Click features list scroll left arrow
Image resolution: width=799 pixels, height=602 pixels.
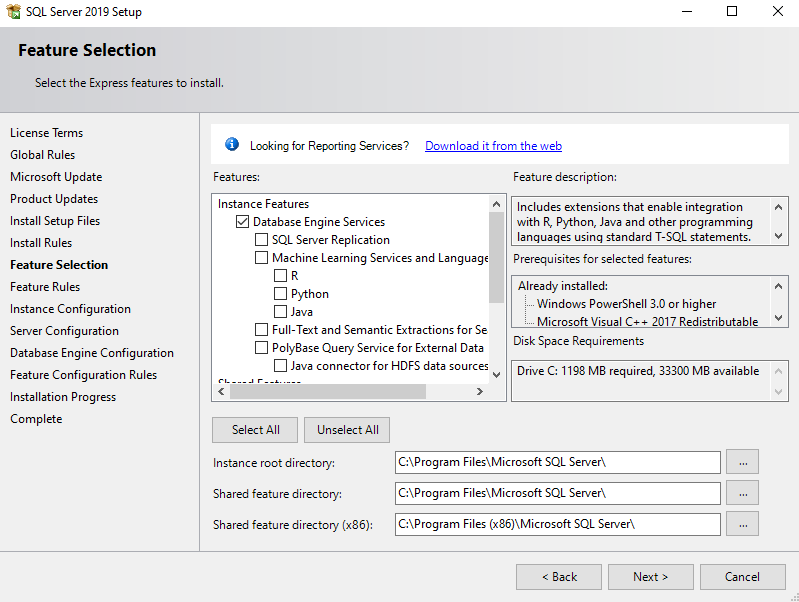click(x=221, y=391)
